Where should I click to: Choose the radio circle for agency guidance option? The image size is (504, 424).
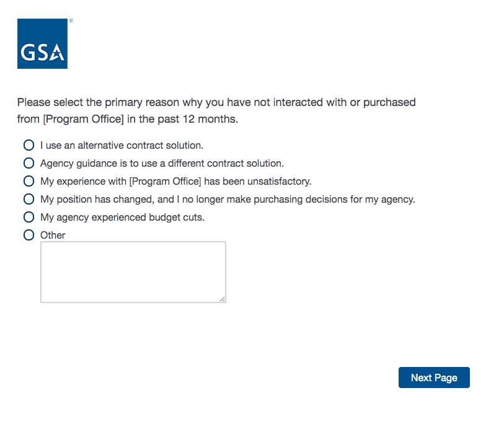pos(29,164)
